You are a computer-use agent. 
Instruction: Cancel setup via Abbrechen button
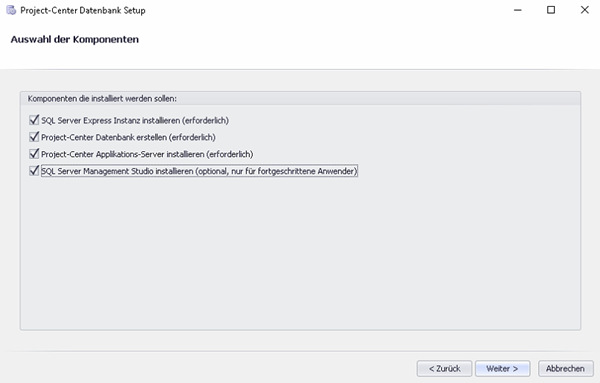click(x=566, y=368)
